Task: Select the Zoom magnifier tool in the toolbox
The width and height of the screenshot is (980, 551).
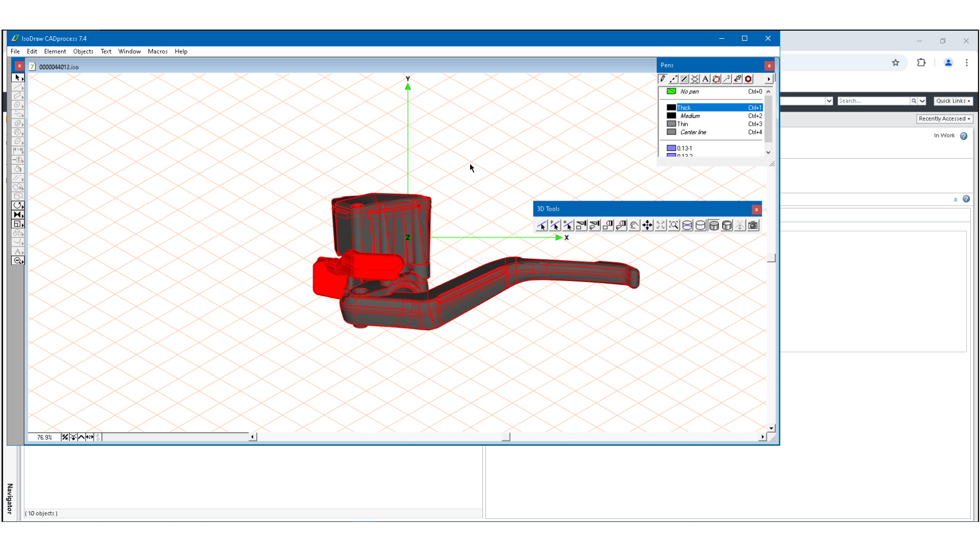Action: click(18, 261)
